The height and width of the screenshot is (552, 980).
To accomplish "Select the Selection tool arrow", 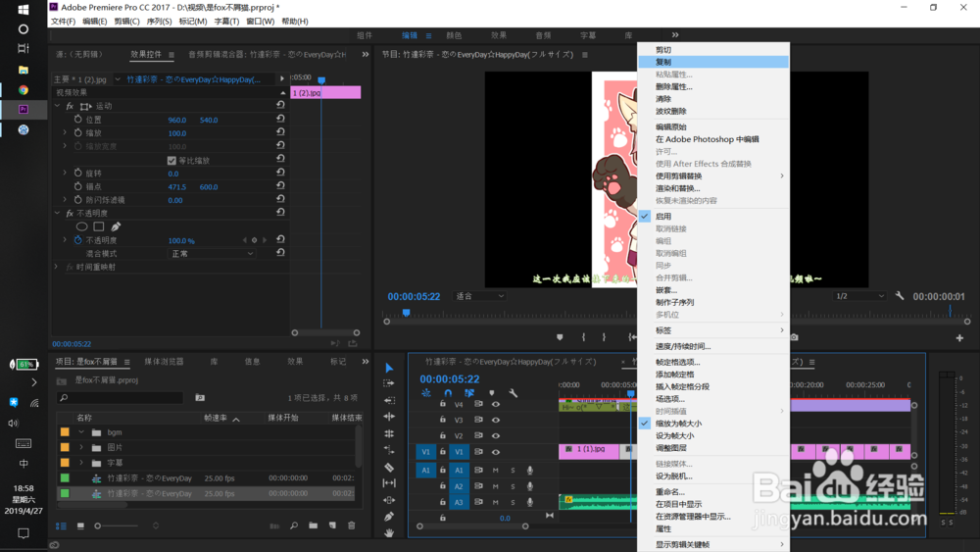I will point(389,368).
